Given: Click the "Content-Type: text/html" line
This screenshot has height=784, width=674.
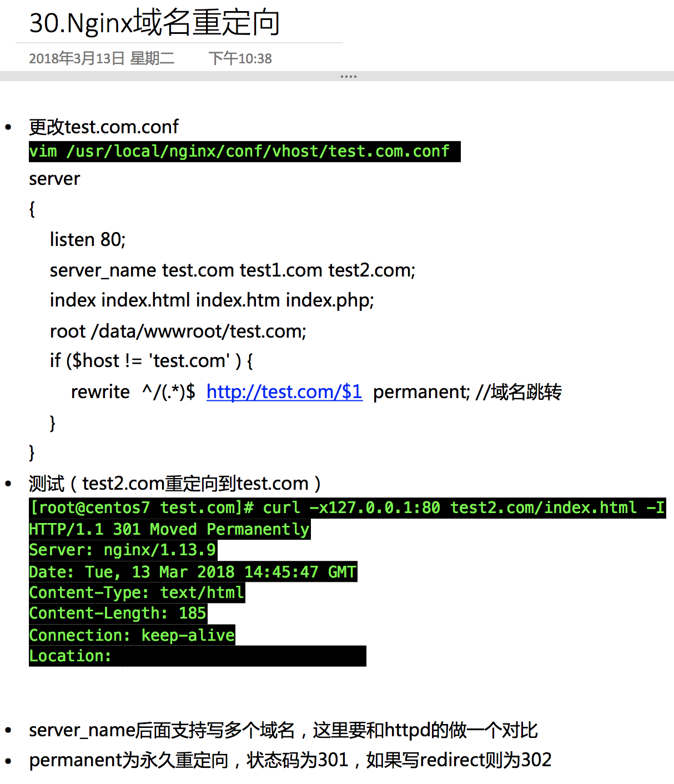Looking at the screenshot, I should [137, 593].
